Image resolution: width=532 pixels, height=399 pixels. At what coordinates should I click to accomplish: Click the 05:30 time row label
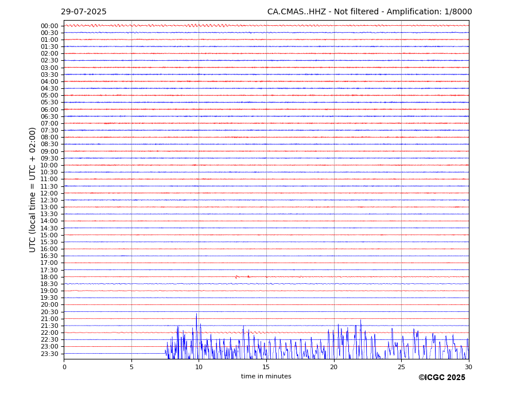click(49, 103)
